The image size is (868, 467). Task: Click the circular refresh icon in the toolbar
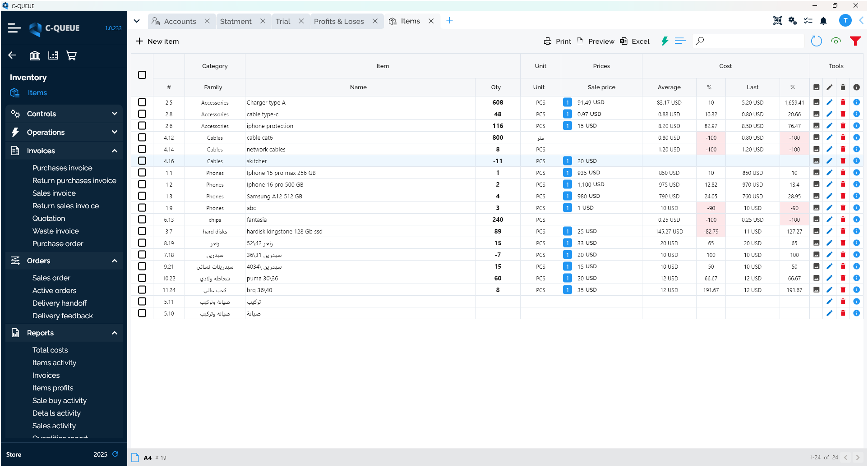[816, 41]
